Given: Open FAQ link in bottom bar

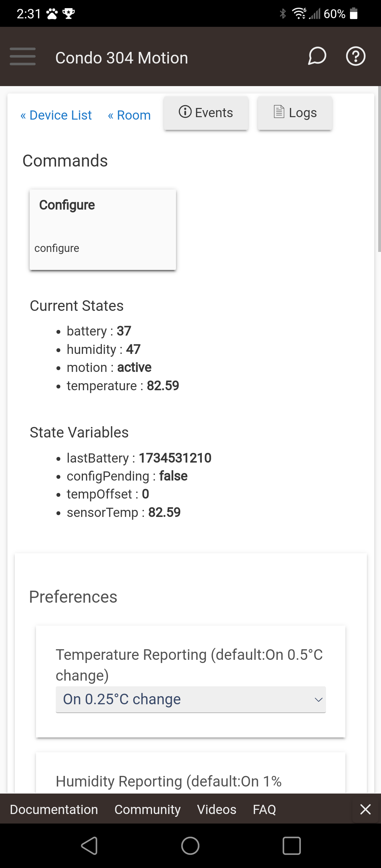Looking at the screenshot, I should click(264, 809).
